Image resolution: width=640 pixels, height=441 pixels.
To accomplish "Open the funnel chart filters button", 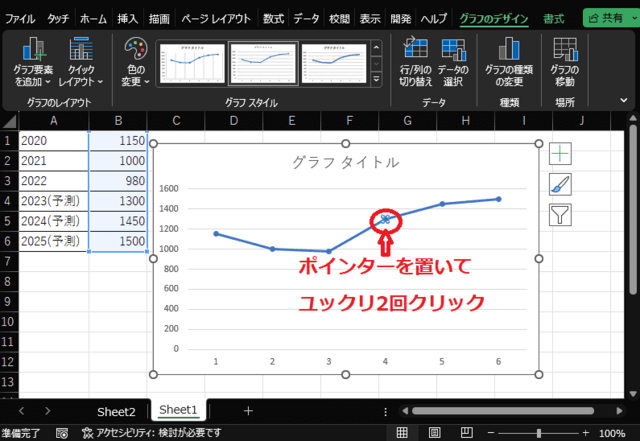I will point(560,214).
